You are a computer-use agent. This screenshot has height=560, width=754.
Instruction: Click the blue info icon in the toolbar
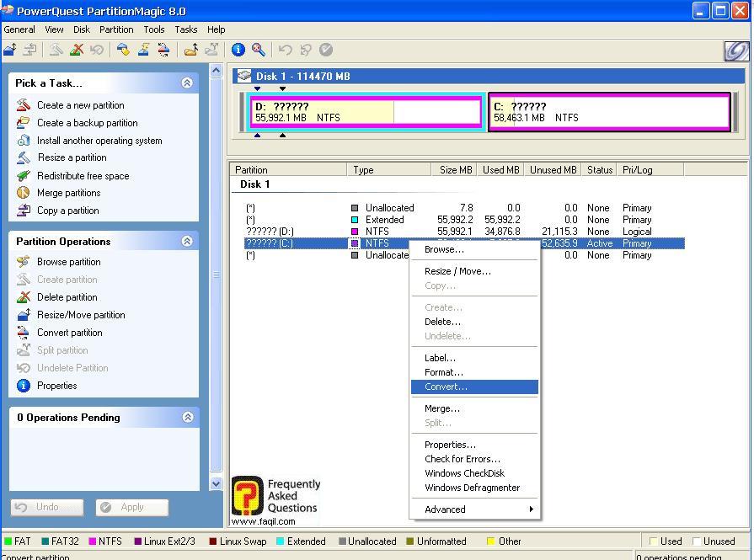click(x=238, y=51)
